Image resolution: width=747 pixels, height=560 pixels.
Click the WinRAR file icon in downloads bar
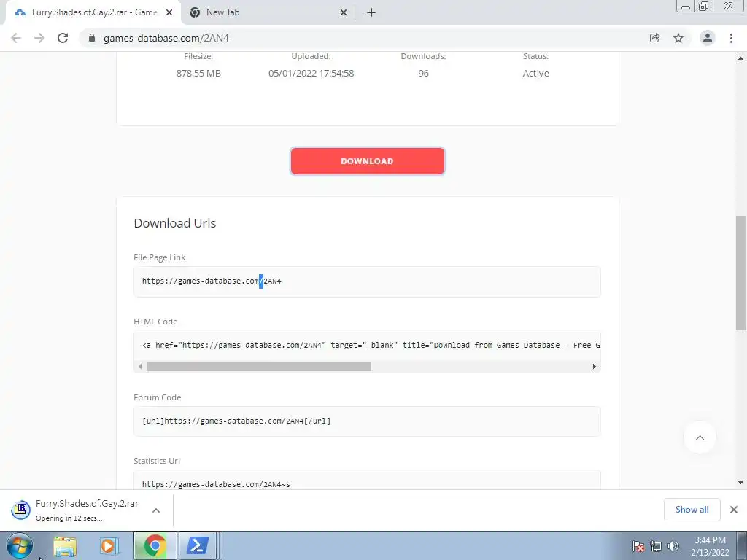20,510
